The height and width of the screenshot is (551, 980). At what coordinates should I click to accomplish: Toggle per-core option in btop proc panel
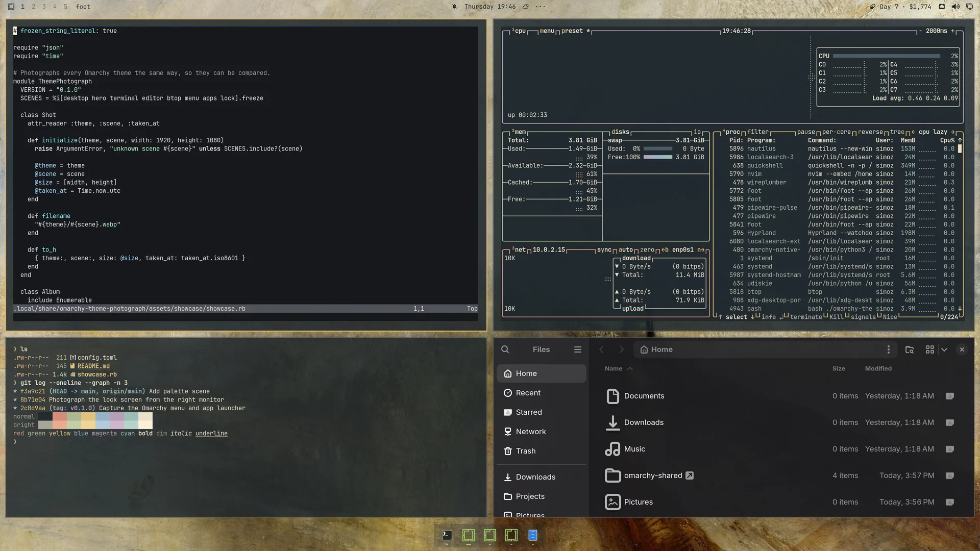click(x=837, y=132)
